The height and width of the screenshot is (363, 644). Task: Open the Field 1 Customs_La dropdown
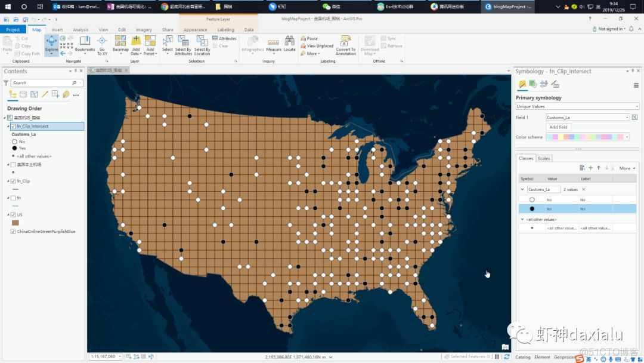[589, 117]
